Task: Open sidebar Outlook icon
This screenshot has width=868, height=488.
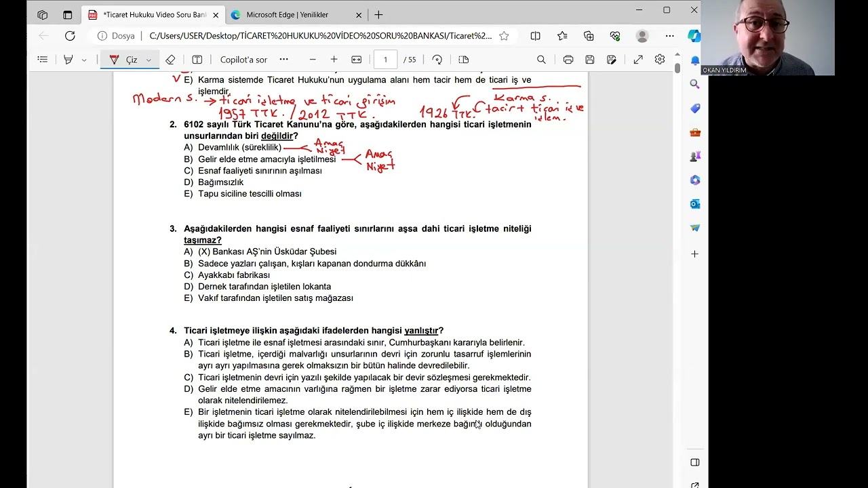Action: point(694,203)
